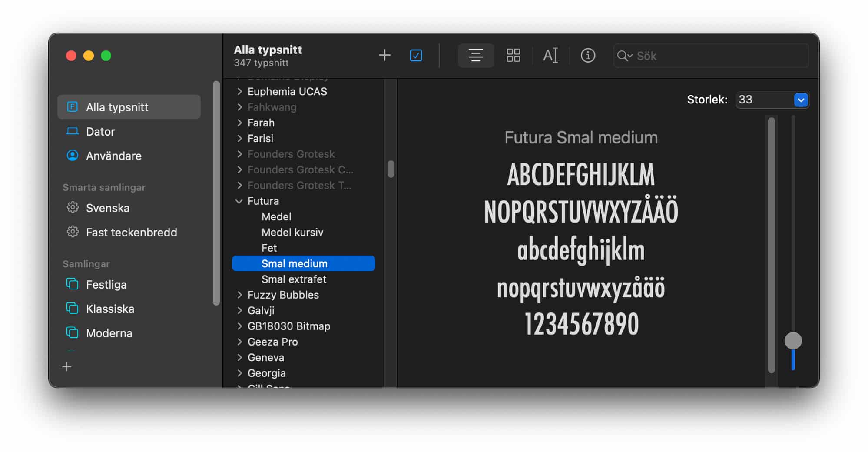Screen dimensions: 868x452
Task: Click the Fast teckenbredd gear icon
Action: [x=72, y=232]
